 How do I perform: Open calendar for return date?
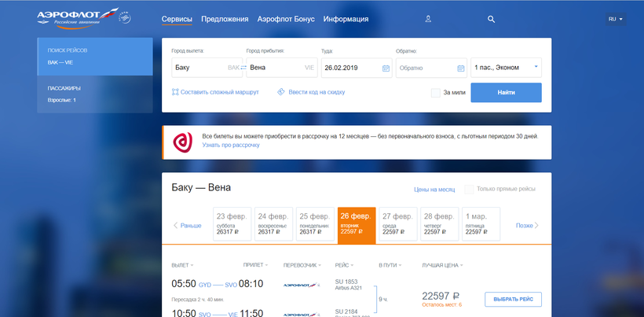(x=461, y=68)
